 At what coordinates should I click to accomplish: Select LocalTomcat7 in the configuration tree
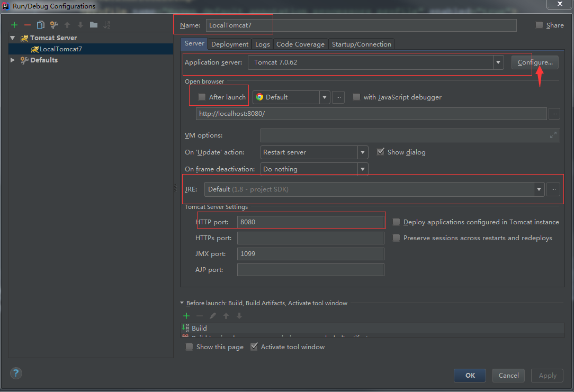[60, 49]
